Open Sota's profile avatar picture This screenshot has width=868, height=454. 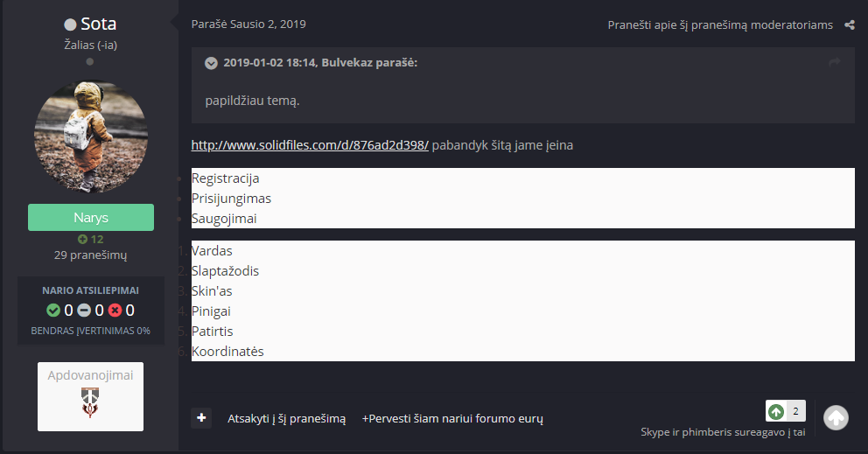pyautogui.click(x=91, y=136)
